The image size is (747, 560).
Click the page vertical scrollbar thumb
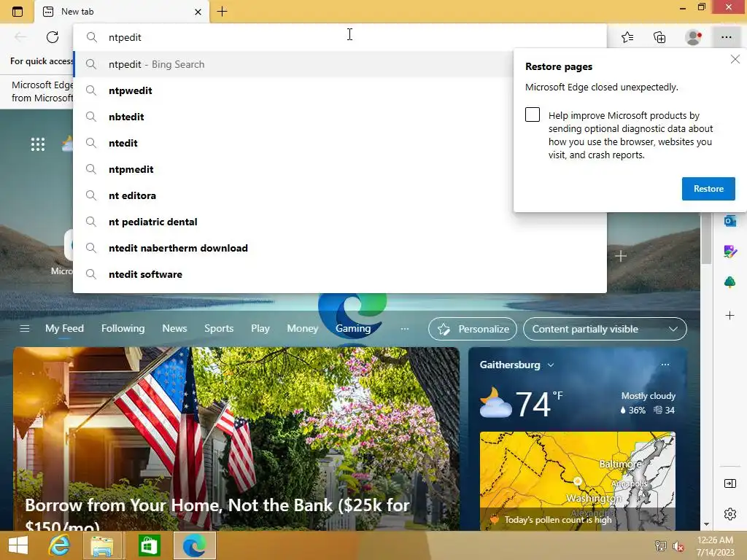(706, 239)
